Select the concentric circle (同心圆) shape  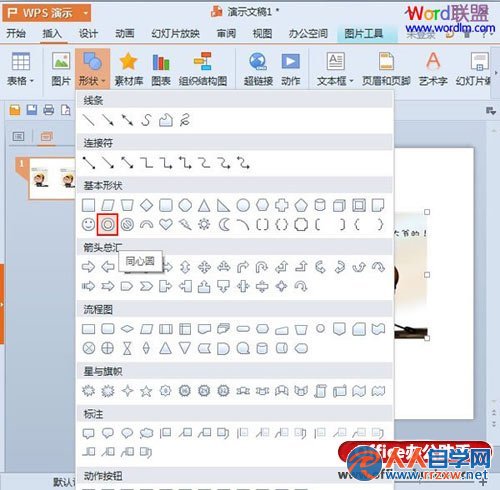click(107, 225)
